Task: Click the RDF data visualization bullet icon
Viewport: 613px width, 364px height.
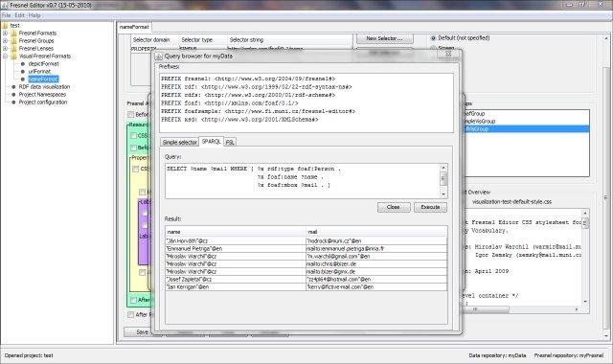Action: point(13,87)
